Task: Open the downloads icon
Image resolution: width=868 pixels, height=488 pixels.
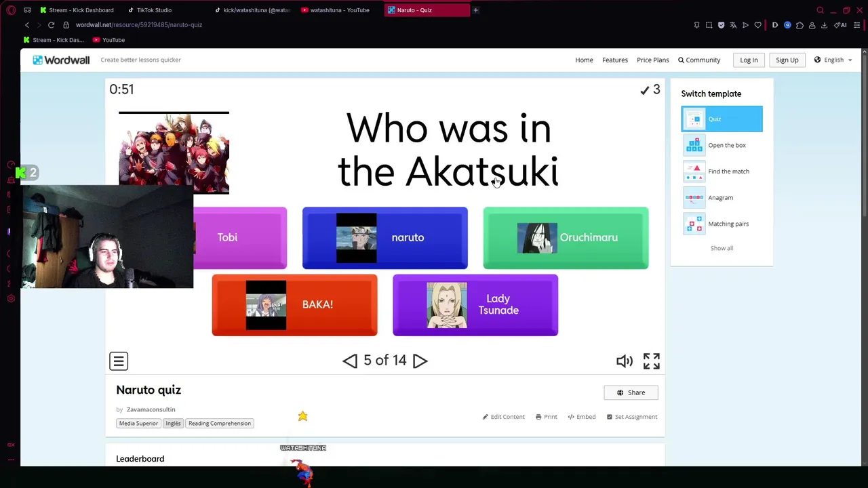Action: tap(824, 25)
